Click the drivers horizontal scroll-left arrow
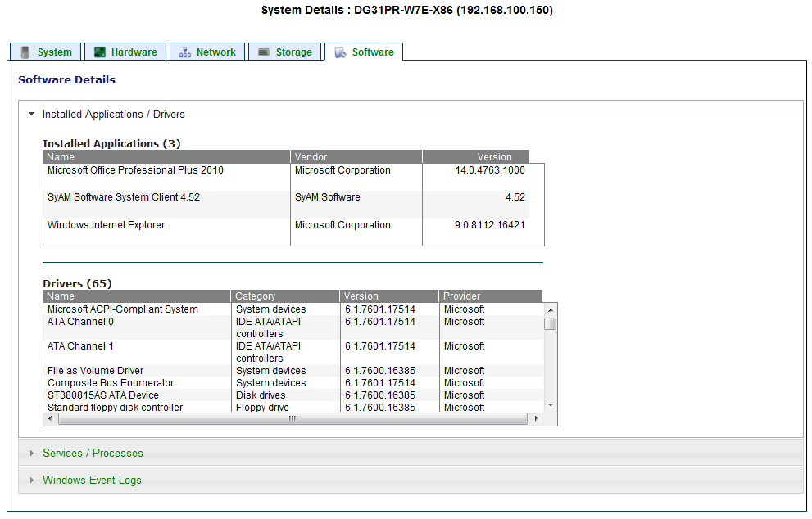The image size is (812, 519). pyautogui.click(x=49, y=419)
